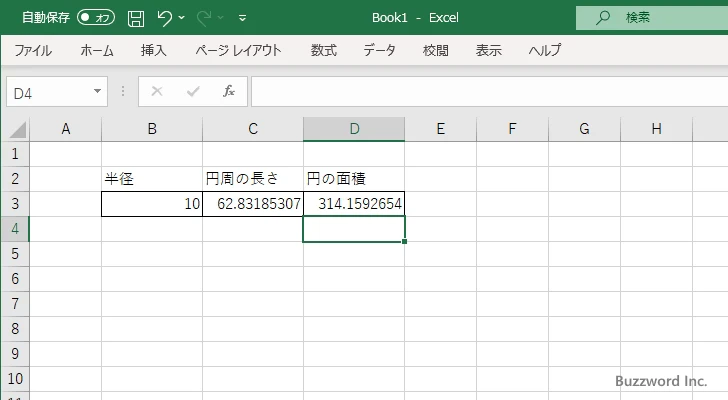
Task: Open the Redo history dropdown arrow
Action: 221,18
